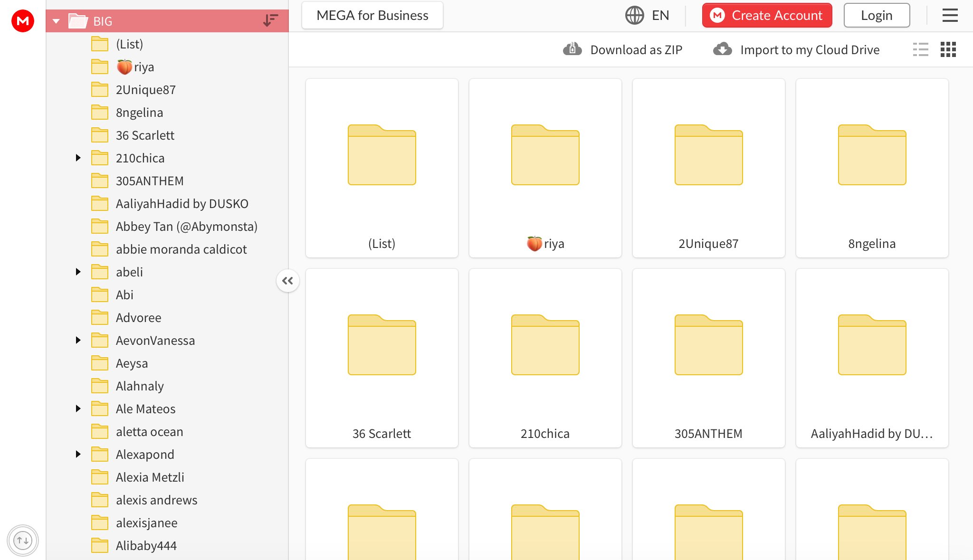Select 2Unique87 in the sidebar tree
This screenshot has height=560, width=973.
167,90
